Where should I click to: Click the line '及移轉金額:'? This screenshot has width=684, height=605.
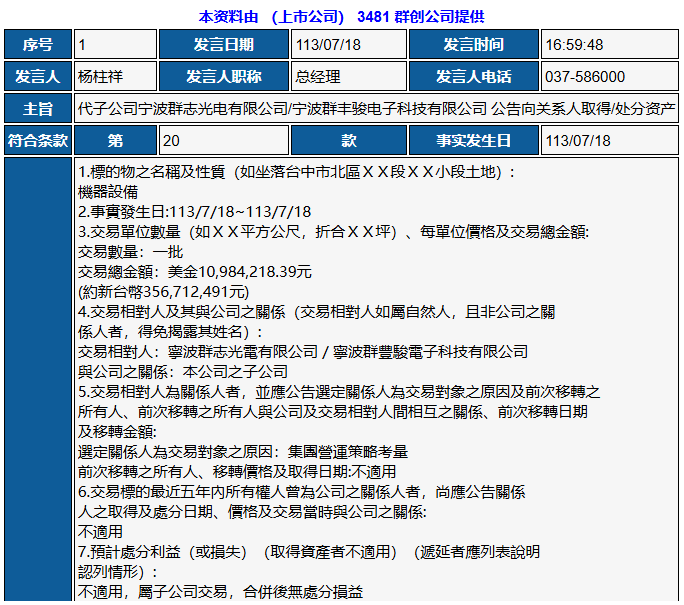click(117, 432)
